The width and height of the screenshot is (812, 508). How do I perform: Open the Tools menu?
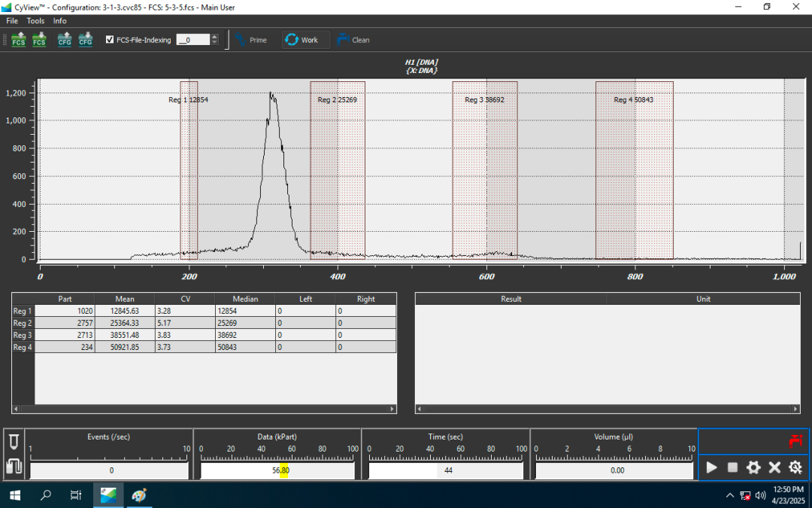tap(35, 21)
